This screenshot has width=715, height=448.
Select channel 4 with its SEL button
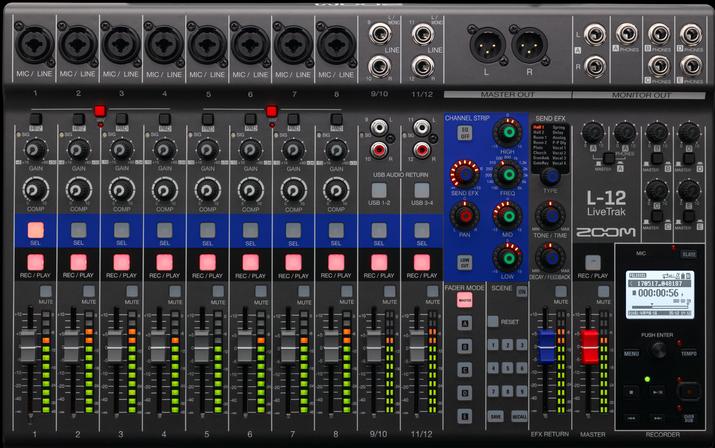click(x=164, y=230)
